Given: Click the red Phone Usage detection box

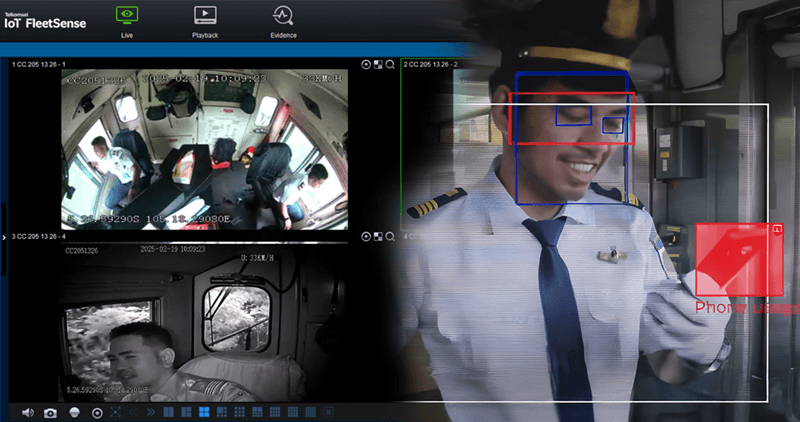Looking at the screenshot, I should click(x=738, y=258).
